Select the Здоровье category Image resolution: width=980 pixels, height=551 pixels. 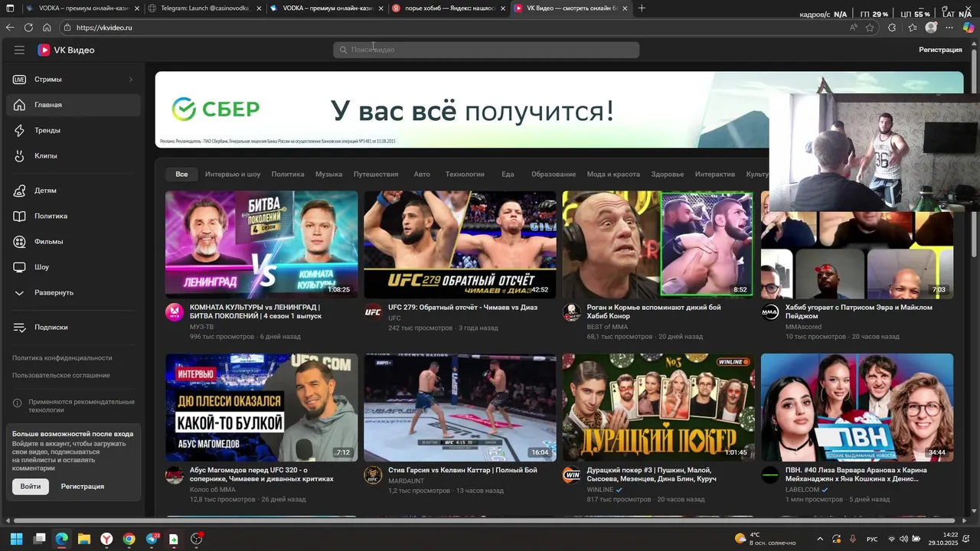click(x=668, y=174)
